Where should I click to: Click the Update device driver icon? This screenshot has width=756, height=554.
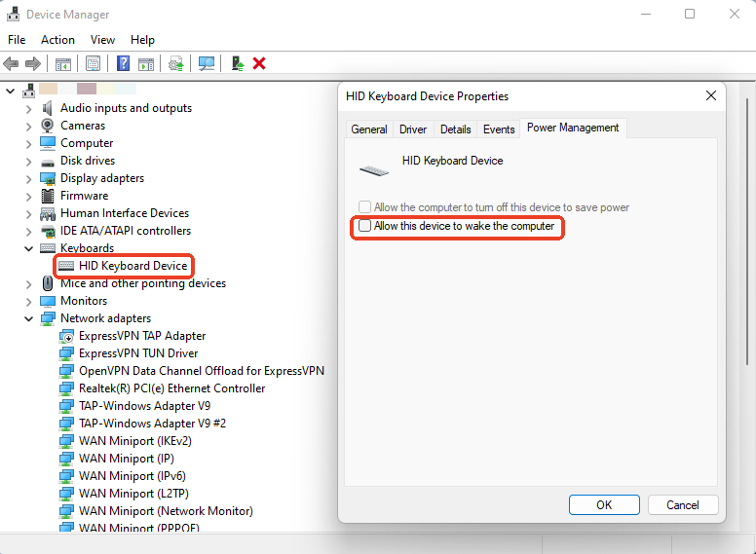pos(176,63)
